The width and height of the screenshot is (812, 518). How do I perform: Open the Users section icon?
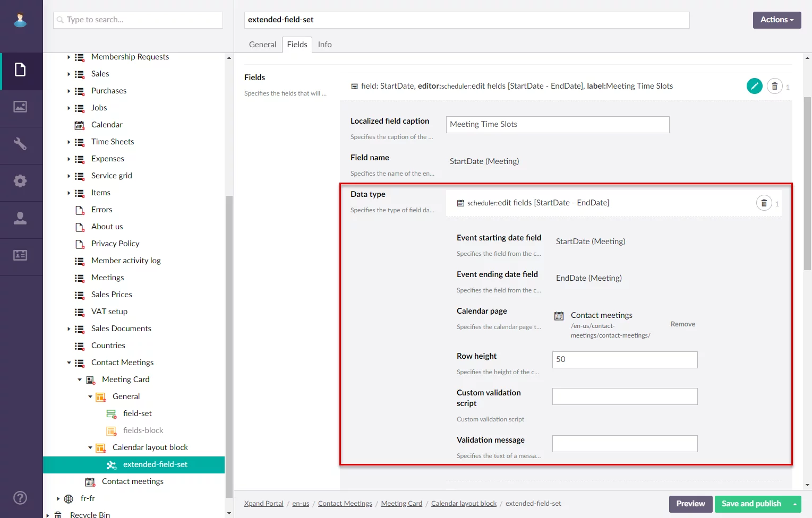(20, 219)
